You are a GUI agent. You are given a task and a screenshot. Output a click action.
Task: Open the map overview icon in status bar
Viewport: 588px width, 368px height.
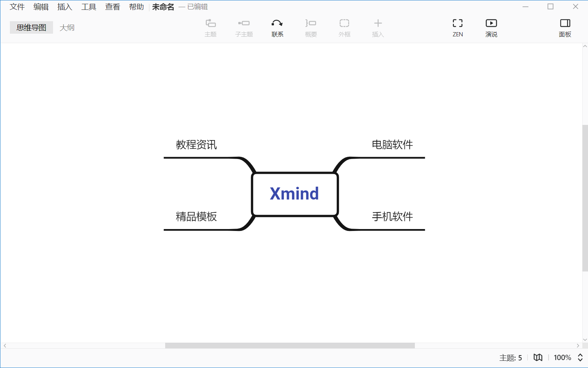click(x=538, y=357)
